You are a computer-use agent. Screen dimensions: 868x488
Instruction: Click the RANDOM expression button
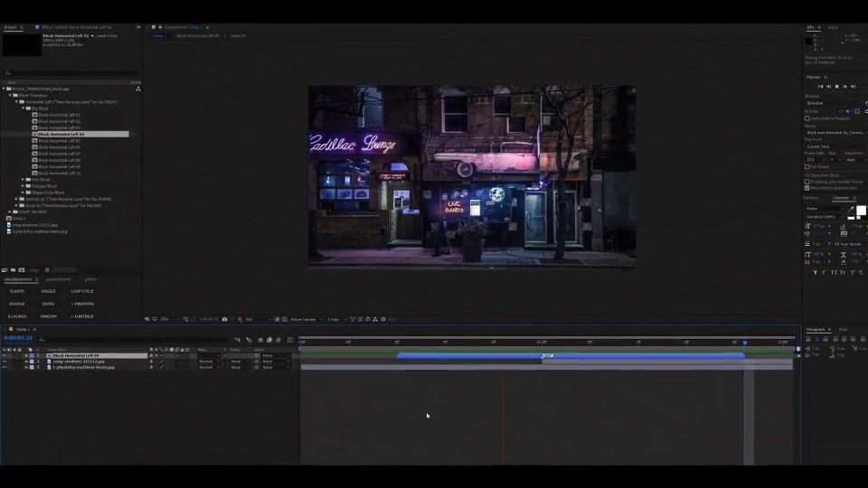point(48,316)
